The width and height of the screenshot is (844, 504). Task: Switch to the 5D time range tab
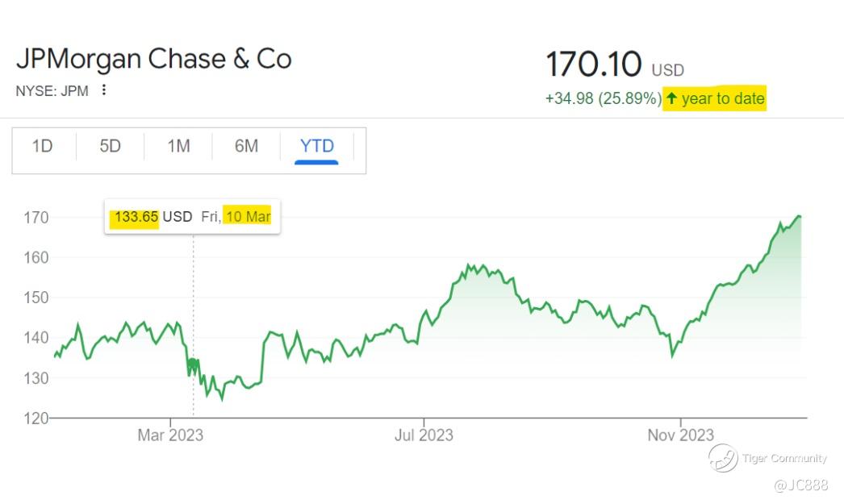110,146
